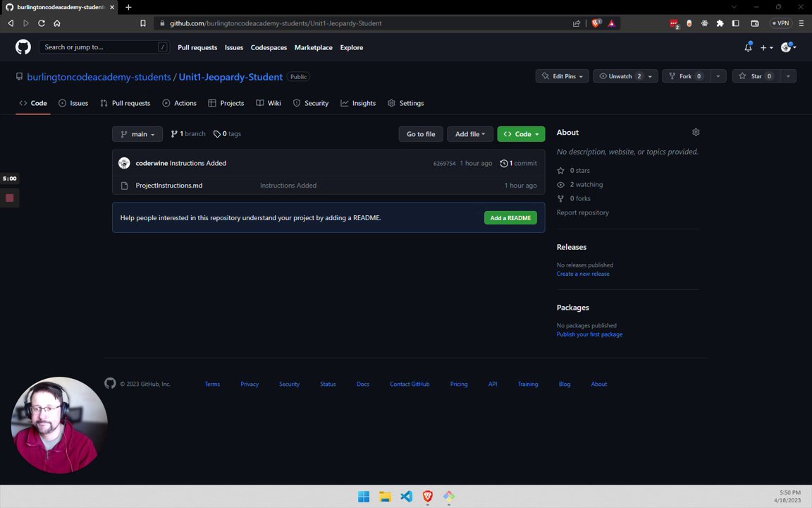Open the browser extensions puzzle icon
This screenshot has width=812, height=508.
coord(720,23)
